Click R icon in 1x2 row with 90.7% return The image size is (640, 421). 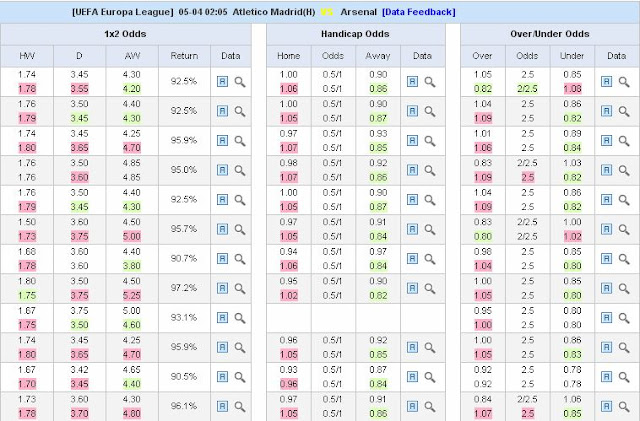click(222, 258)
